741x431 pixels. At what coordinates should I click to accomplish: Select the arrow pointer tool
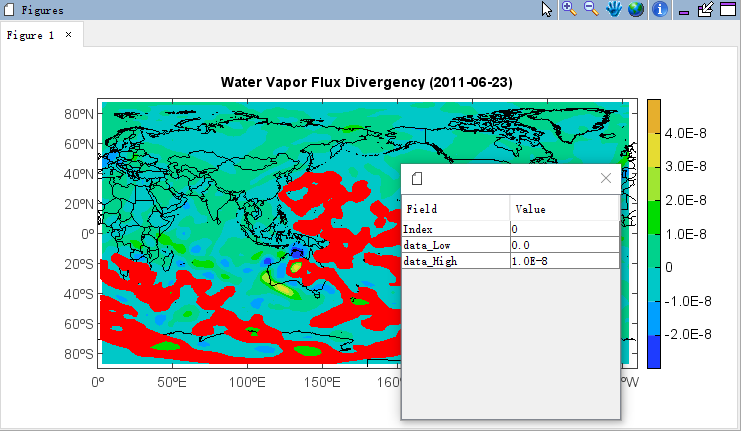click(x=546, y=9)
